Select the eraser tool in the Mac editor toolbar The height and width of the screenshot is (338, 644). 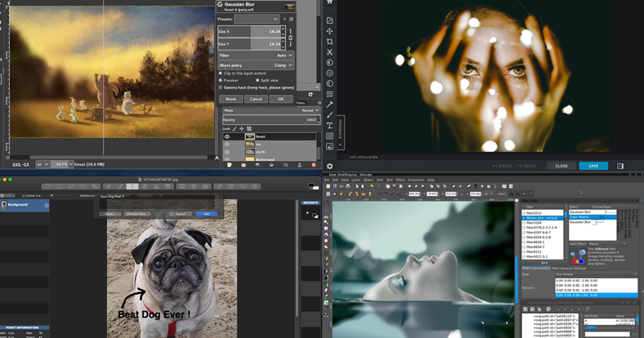144,187
